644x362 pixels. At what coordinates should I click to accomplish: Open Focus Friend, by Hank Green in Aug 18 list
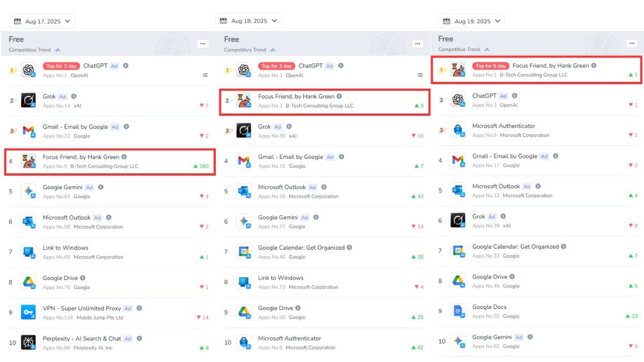(x=296, y=97)
